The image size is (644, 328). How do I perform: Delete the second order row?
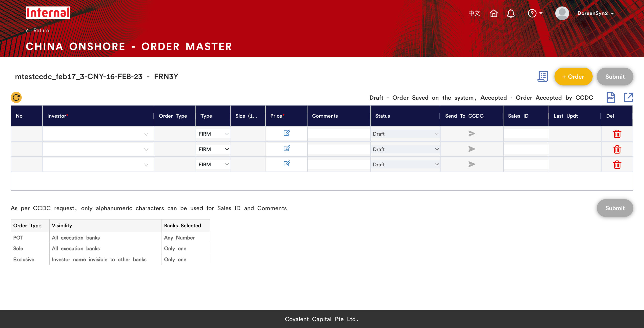point(617,149)
